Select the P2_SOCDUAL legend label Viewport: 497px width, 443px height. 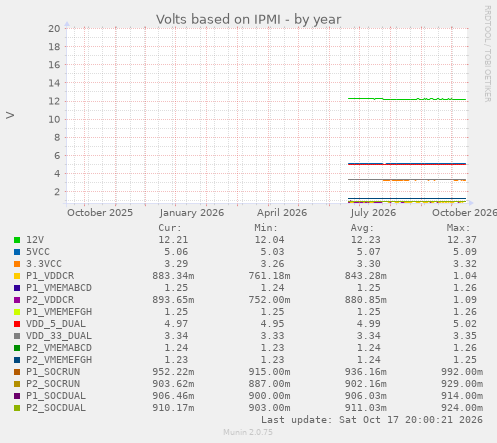[x=56, y=408]
